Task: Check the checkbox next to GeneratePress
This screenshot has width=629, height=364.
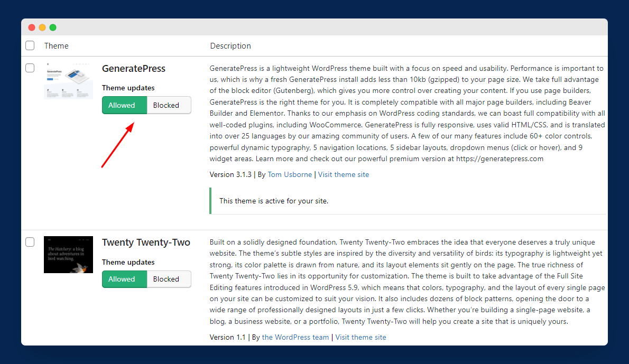Action: [x=30, y=68]
